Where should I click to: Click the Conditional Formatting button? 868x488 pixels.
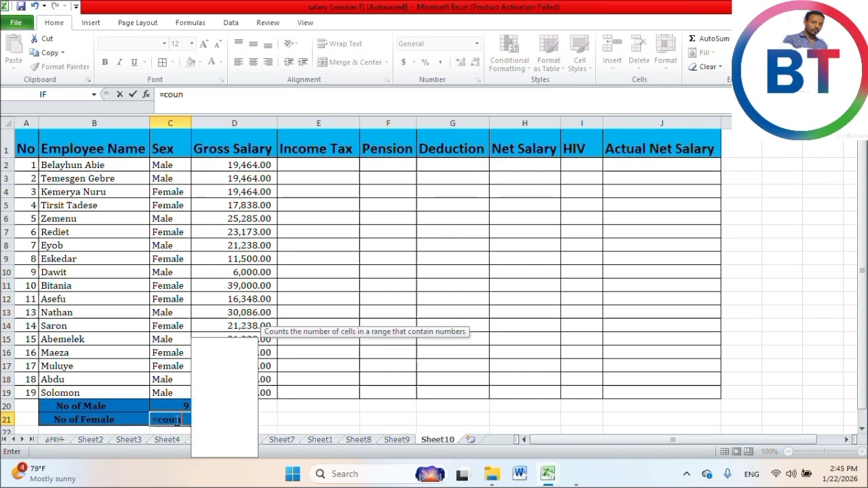pyautogui.click(x=509, y=53)
